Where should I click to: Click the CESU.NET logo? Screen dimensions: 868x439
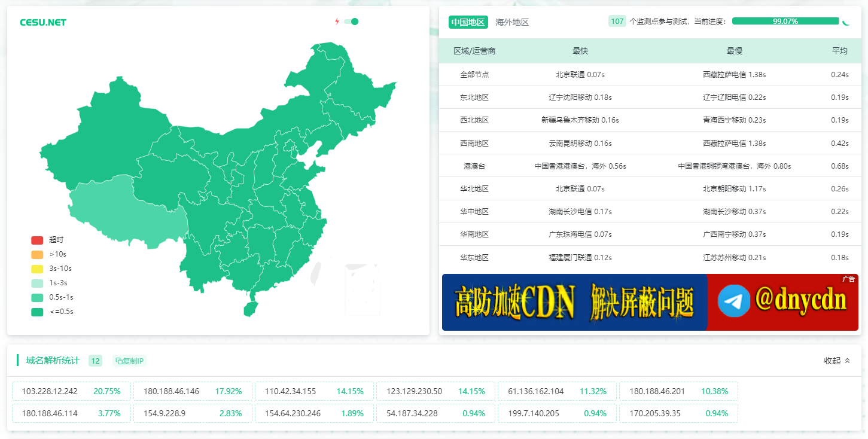[43, 23]
